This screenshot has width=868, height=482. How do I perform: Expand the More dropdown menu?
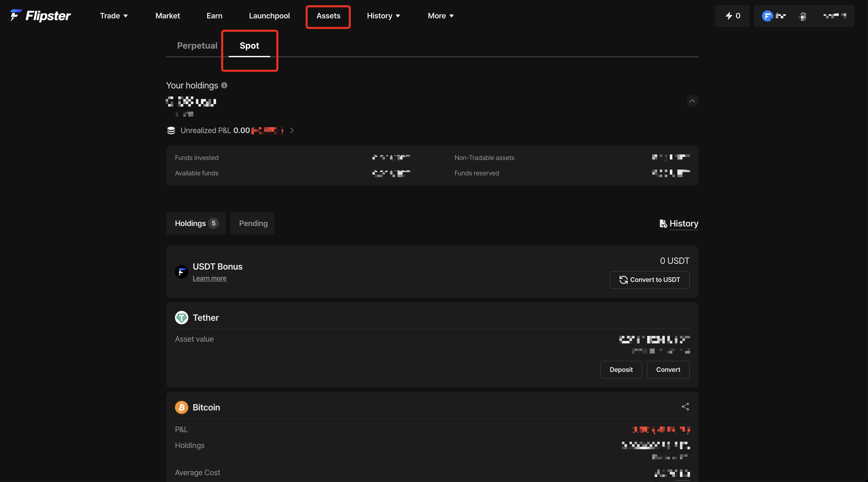[x=440, y=16]
